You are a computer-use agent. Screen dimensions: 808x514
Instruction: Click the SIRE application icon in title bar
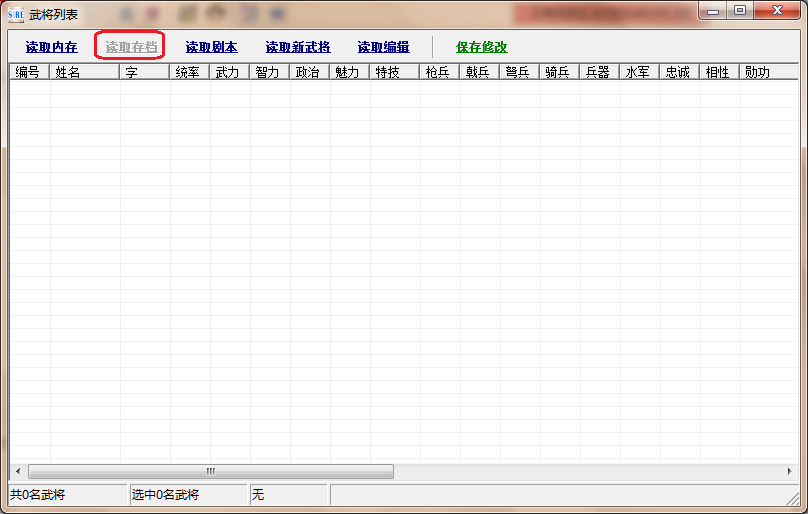(15, 14)
